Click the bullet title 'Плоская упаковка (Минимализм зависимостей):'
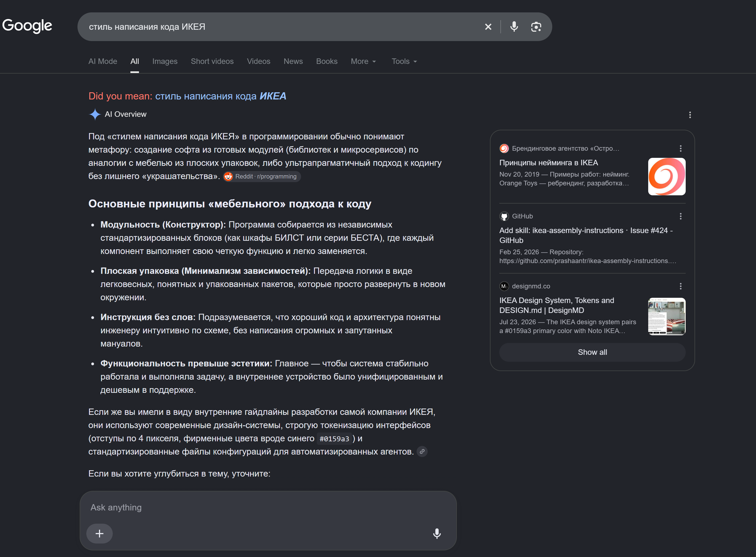The image size is (756, 557). point(205,271)
